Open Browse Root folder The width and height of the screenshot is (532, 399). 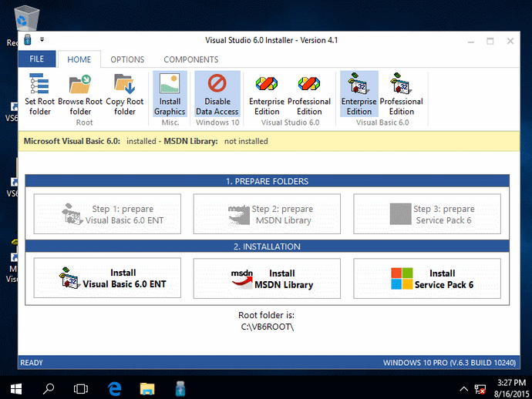80,94
